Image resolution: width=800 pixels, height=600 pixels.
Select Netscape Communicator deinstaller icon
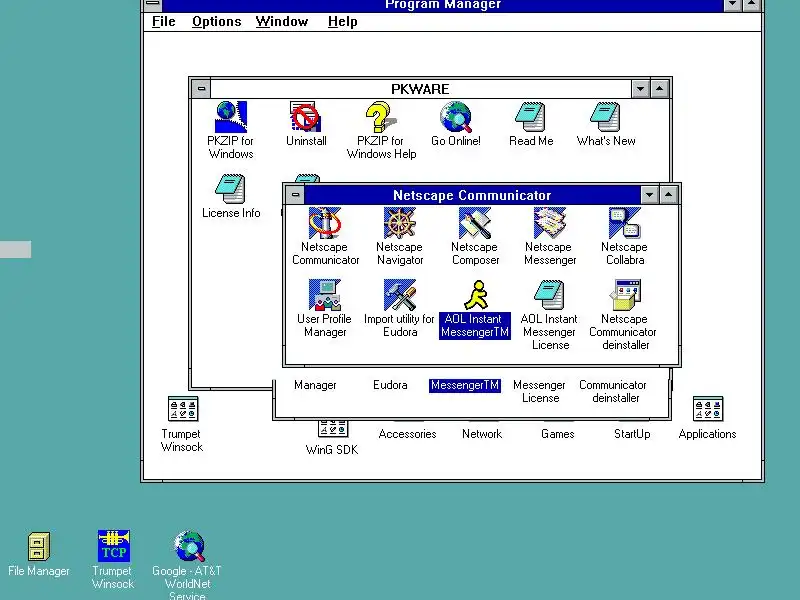pos(625,295)
